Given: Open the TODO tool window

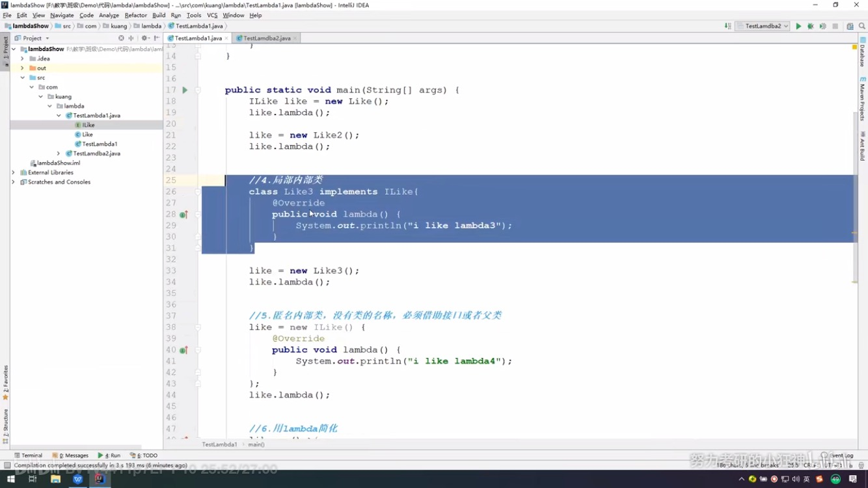Looking at the screenshot, I should (x=144, y=455).
